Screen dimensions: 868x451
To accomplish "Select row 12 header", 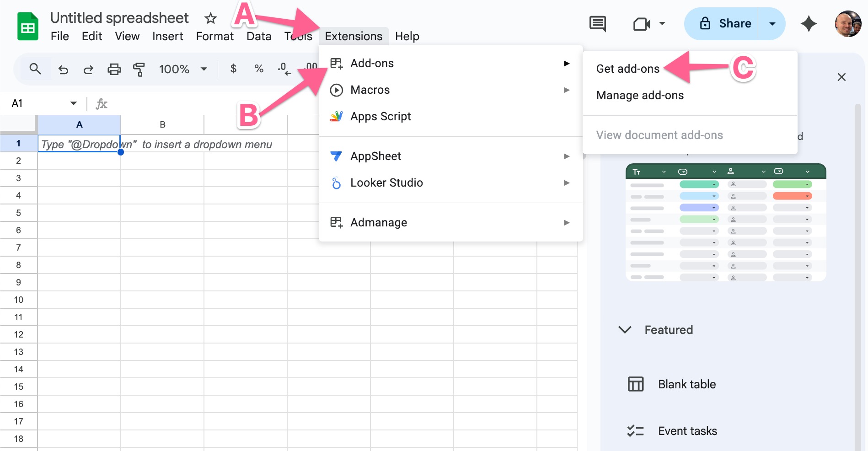I will point(18,334).
